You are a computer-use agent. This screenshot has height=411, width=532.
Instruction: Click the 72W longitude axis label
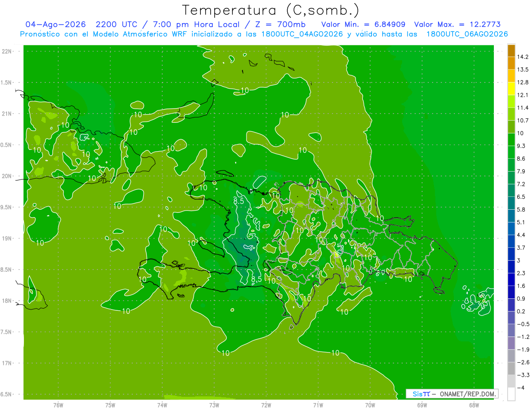click(x=266, y=405)
